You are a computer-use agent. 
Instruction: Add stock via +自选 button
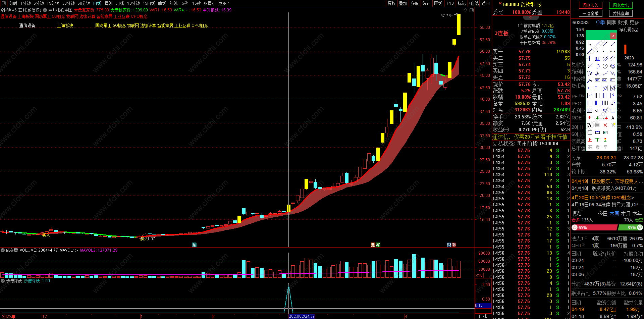pos(474,3)
